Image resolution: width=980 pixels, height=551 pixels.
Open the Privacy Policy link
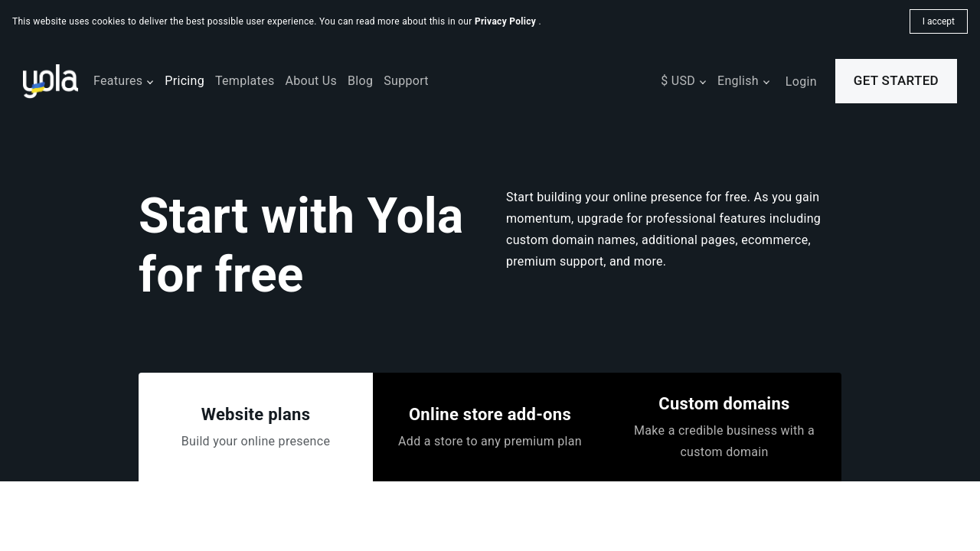[505, 21]
